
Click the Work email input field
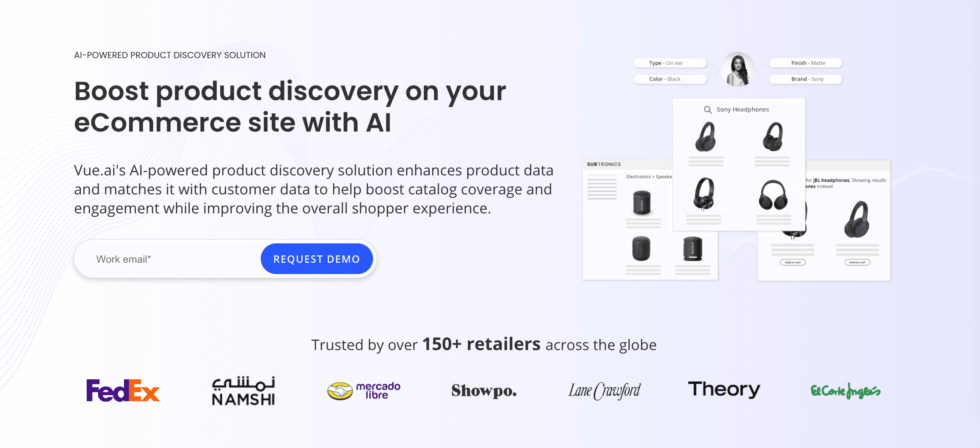click(169, 259)
